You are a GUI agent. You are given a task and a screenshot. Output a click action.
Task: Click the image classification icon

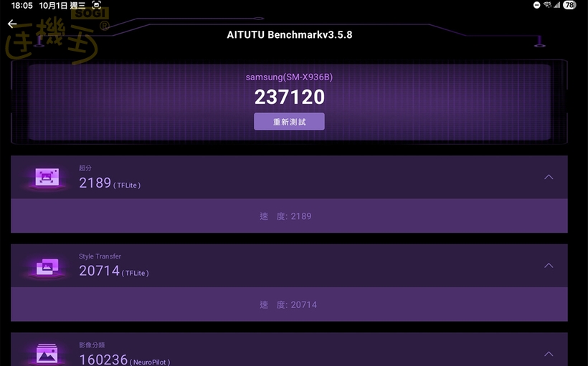pyautogui.click(x=47, y=354)
